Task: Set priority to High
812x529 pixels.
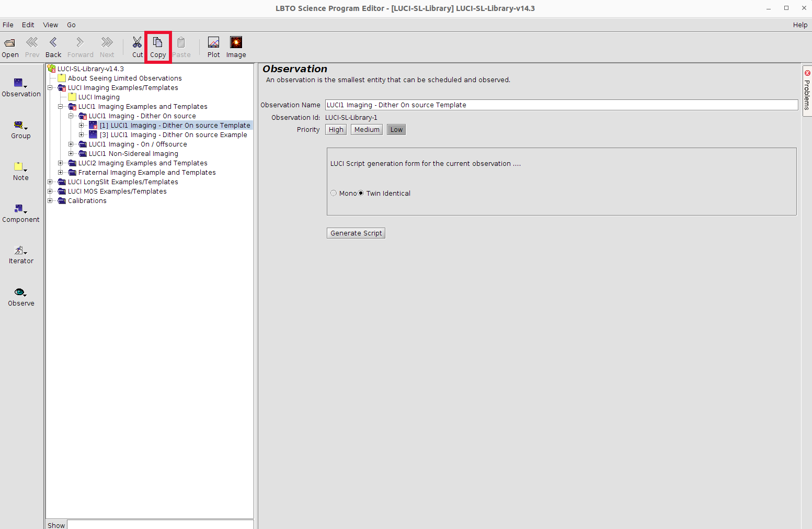Action: [x=336, y=130]
